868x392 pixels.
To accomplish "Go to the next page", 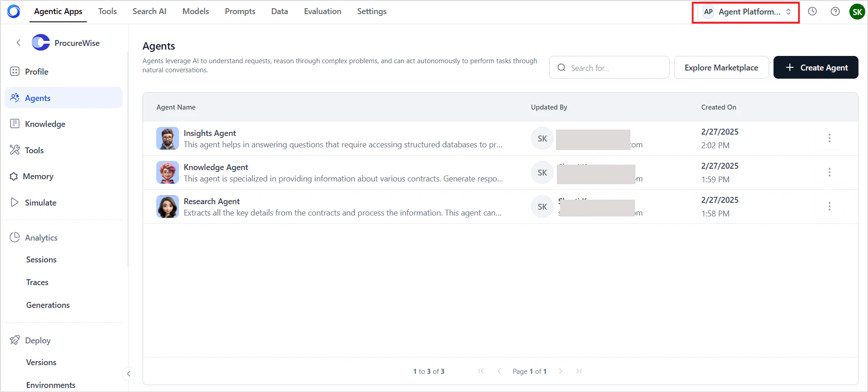I will point(560,371).
